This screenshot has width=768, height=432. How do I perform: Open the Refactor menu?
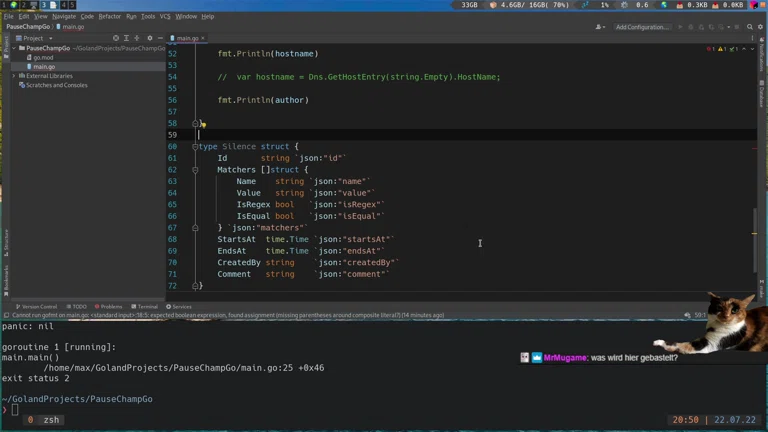pos(109,16)
